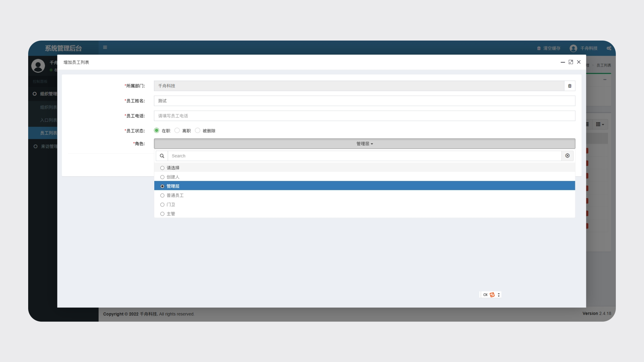Click into the 员工电话 phone input
Viewport: 644px width, 362px height.
point(364,116)
